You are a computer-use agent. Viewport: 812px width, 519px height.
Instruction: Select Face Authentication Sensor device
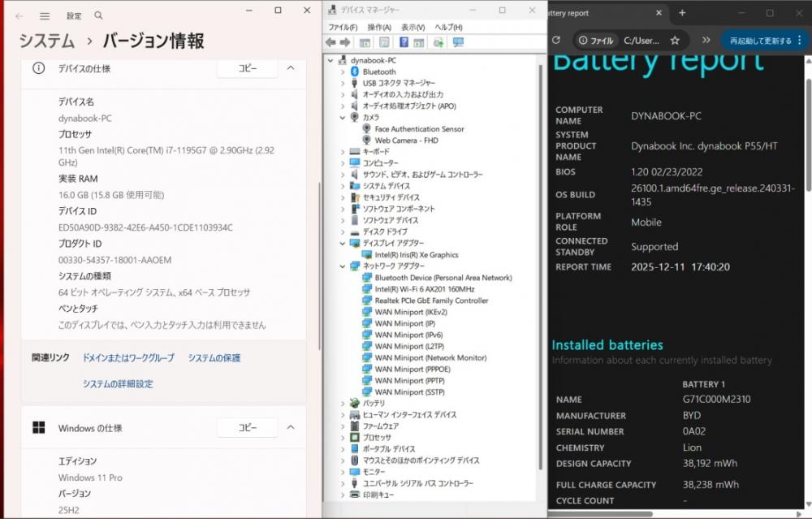point(420,129)
